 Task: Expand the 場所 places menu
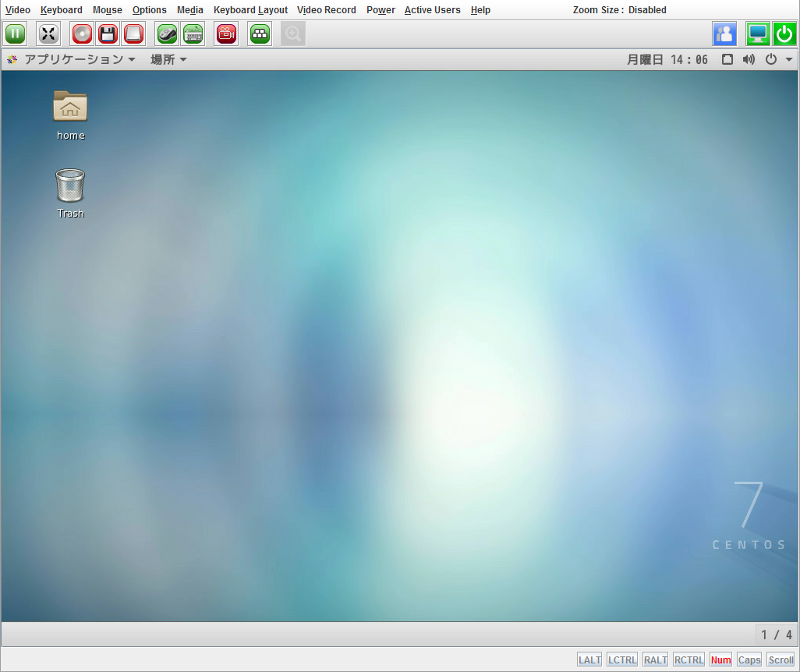169,60
